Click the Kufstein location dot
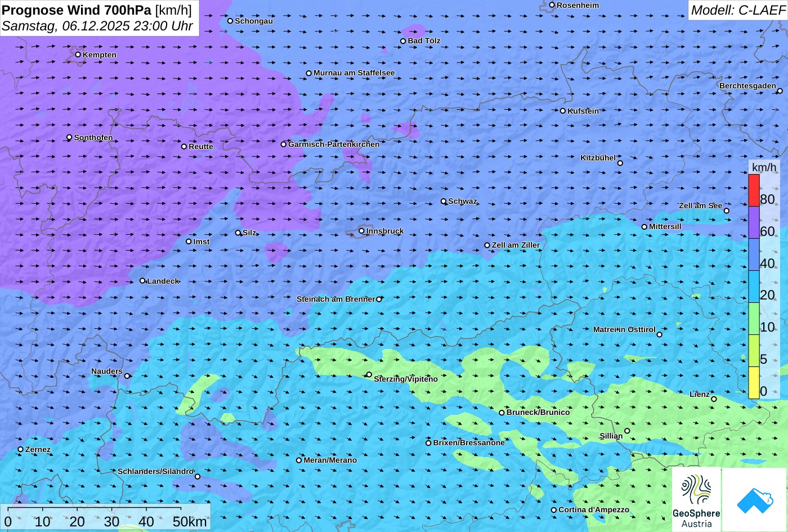Screen dimensions: 788x532 pos(562,111)
